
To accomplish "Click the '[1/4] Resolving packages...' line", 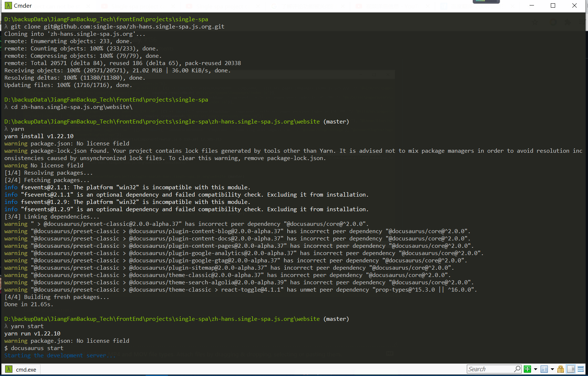I will click(49, 173).
